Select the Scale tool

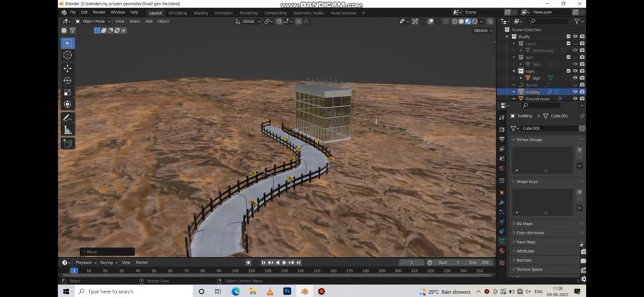tap(68, 92)
